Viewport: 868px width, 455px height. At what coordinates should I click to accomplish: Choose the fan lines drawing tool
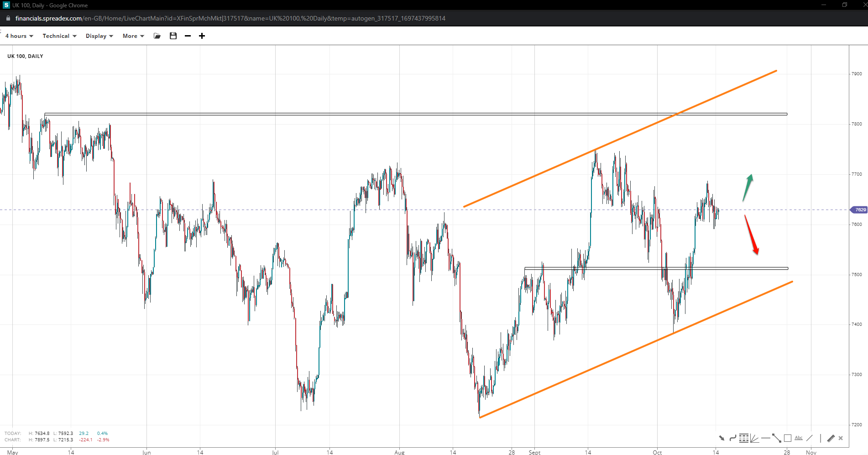pyautogui.click(x=754, y=438)
